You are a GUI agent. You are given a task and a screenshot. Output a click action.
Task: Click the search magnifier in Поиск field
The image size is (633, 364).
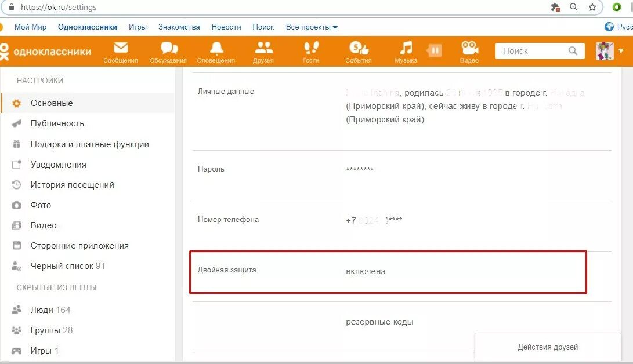click(573, 51)
